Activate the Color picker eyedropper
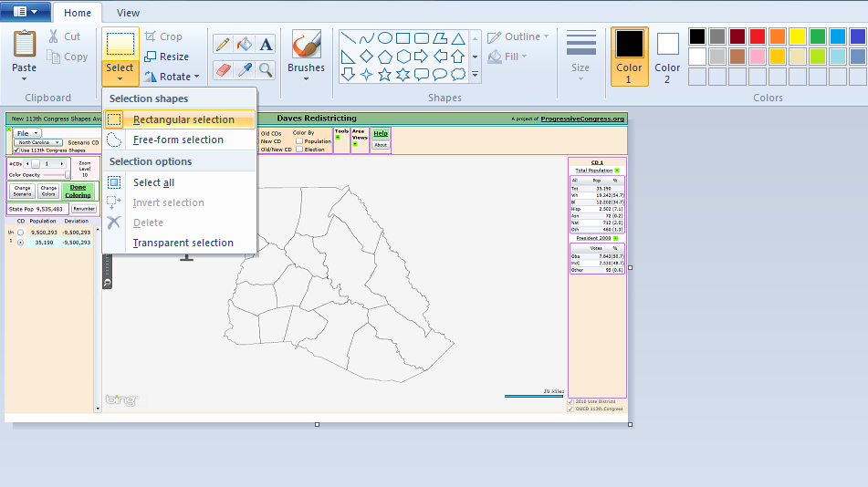This screenshot has width=868, height=487. [244, 69]
